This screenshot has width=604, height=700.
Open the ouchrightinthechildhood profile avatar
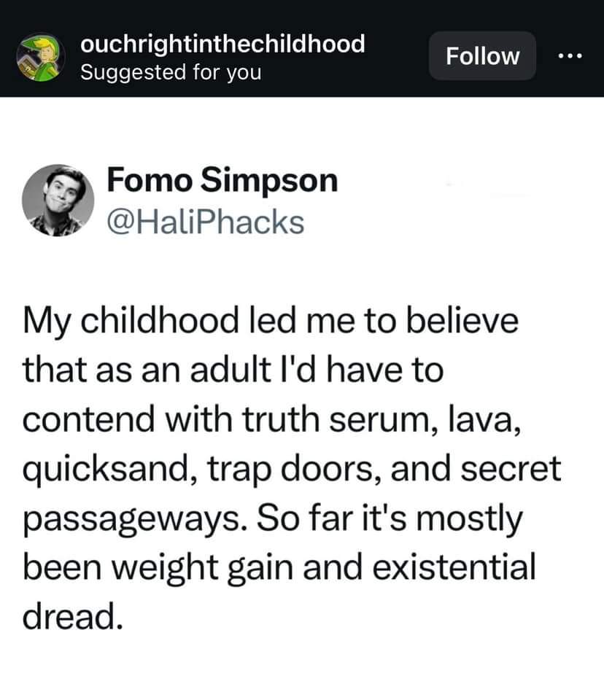pos(41,57)
